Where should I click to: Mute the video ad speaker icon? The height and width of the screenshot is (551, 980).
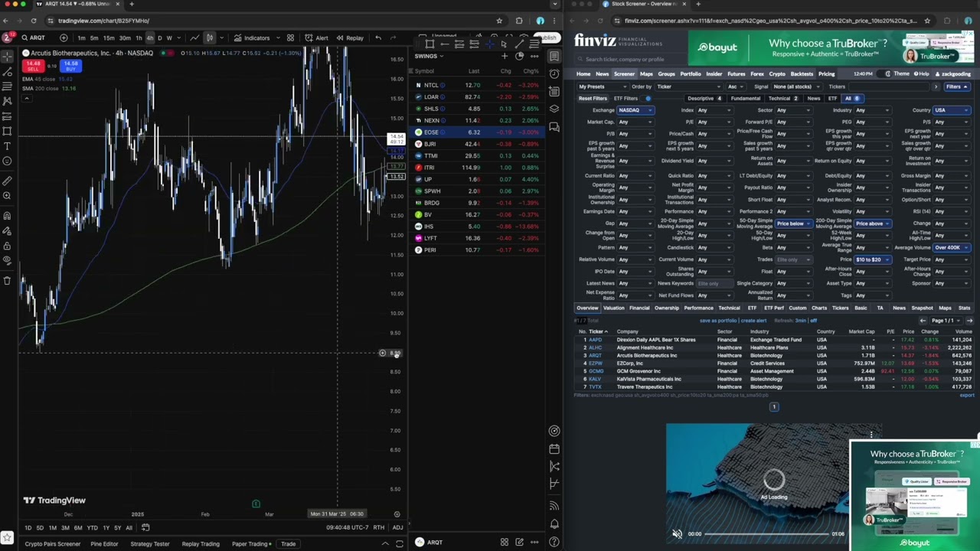coord(677,533)
